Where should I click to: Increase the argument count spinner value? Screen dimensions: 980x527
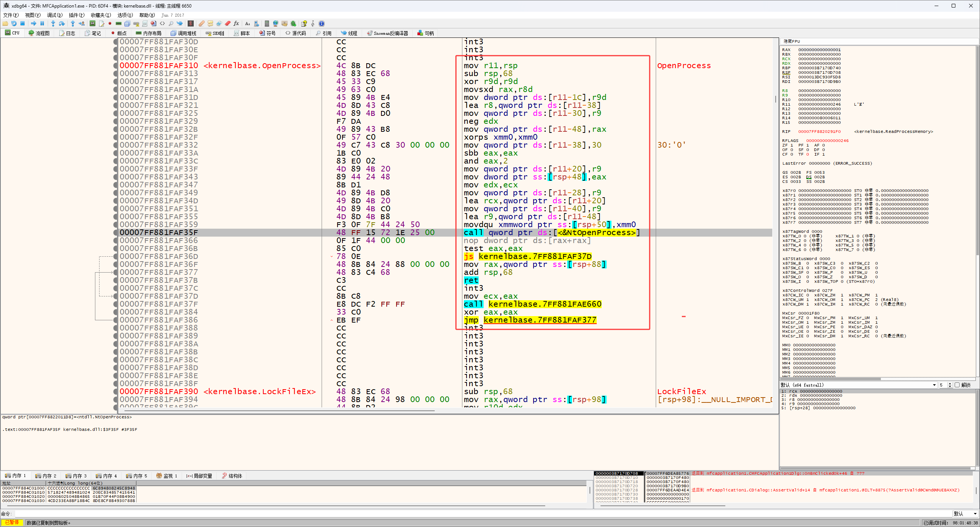click(x=950, y=384)
